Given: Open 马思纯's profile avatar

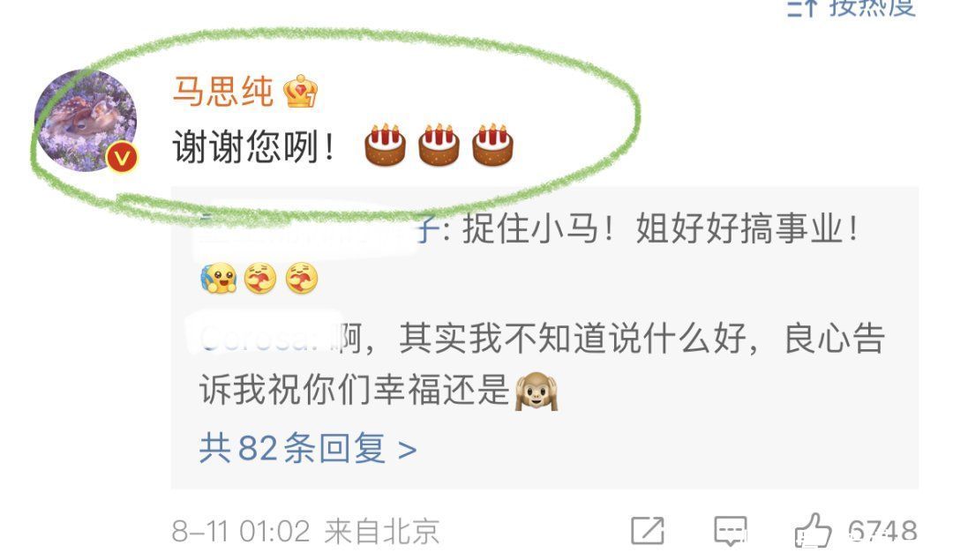Looking at the screenshot, I should pyautogui.click(x=86, y=121).
